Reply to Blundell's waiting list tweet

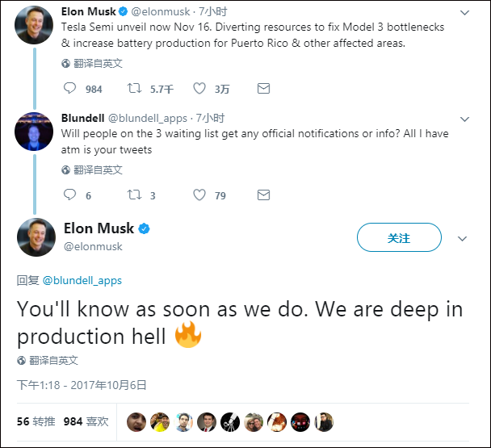(x=69, y=195)
